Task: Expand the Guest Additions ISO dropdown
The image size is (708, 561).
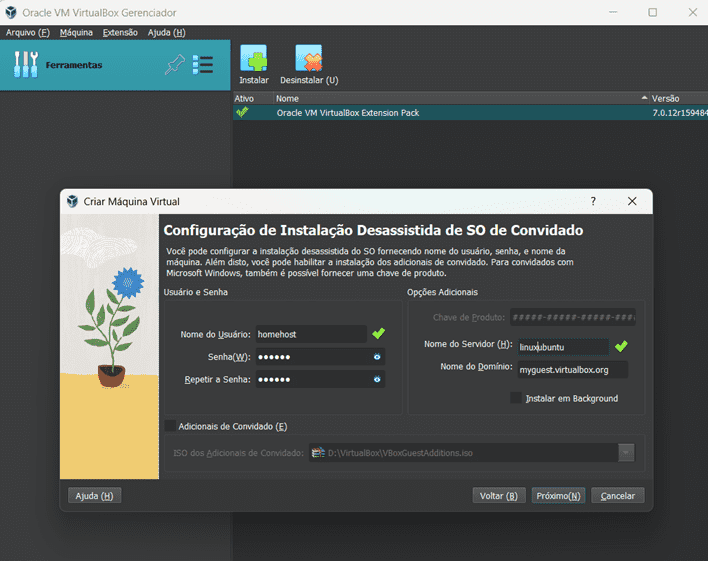Action: [x=626, y=453]
